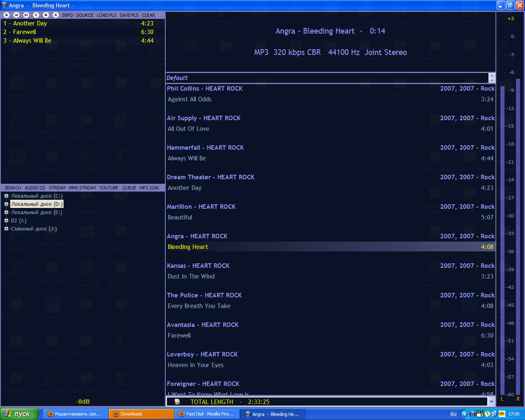This screenshot has width=525, height=420.
Task: Stop playback with the stop icon
Action: coord(46,15)
